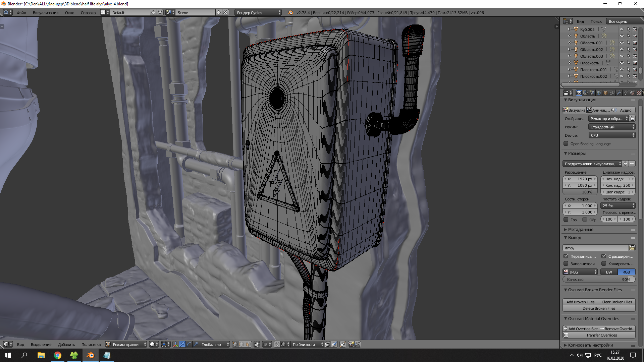The image size is (644, 362).
Task: Open the Material properties tab
Action: click(x=632, y=93)
